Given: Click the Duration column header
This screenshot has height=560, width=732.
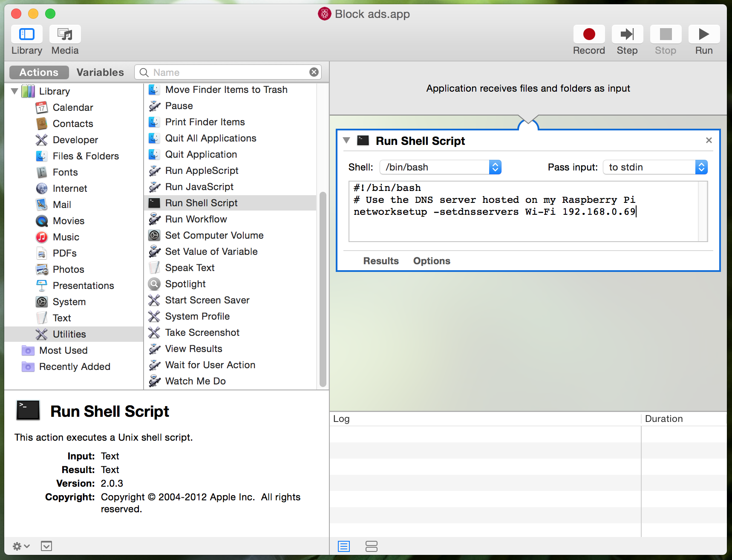Looking at the screenshot, I should point(683,419).
